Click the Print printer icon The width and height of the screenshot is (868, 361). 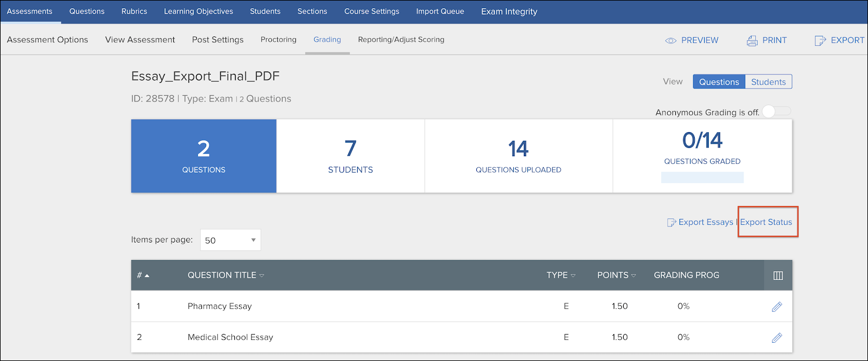pyautogui.click(x=752, y=41)
